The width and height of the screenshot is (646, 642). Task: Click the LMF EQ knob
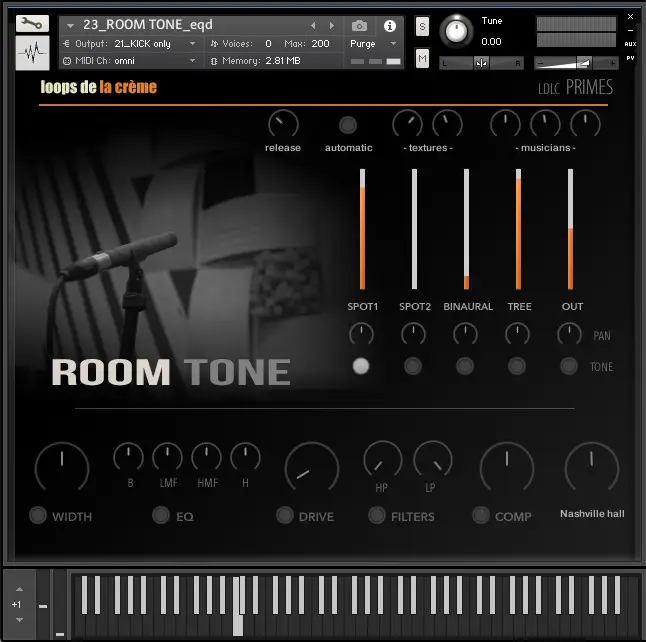coord(167,457)
